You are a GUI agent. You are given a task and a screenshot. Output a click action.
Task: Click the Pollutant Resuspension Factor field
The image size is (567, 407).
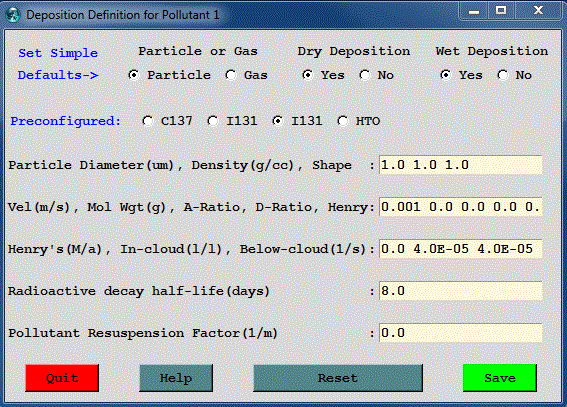coord(461,333)
